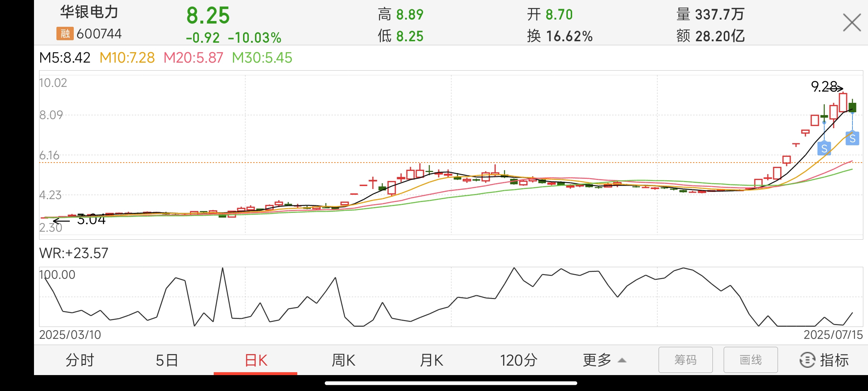Tap the -0.92 price change value
Image resolution: width=868 pixels, height=391 pixels.
(x=203, y=37)
